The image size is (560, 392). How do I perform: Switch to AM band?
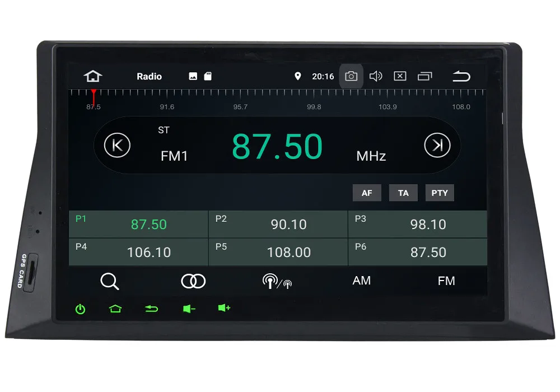361,281
